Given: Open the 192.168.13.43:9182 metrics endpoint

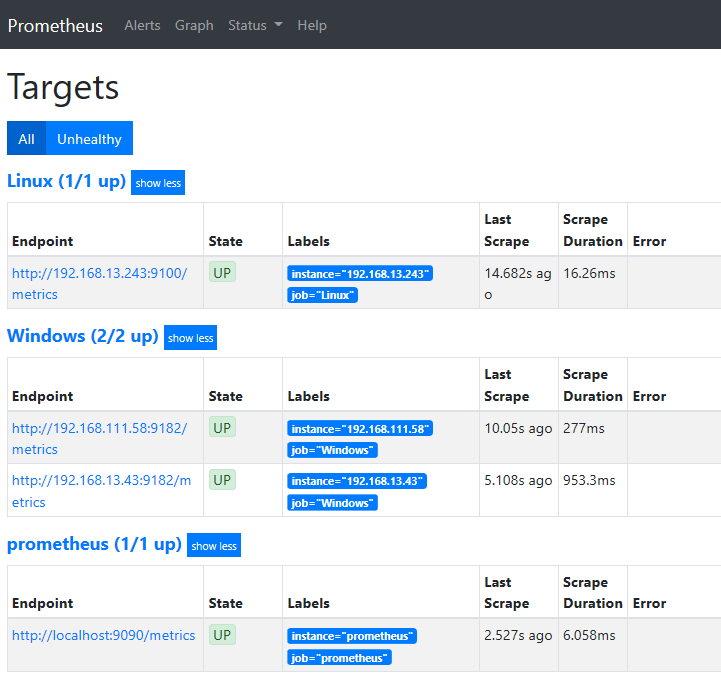Looking at the screenshot, I should tap(101, 491).
